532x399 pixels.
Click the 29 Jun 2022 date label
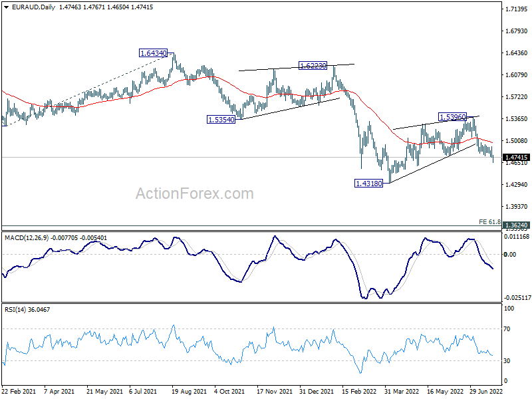(486, 391)
